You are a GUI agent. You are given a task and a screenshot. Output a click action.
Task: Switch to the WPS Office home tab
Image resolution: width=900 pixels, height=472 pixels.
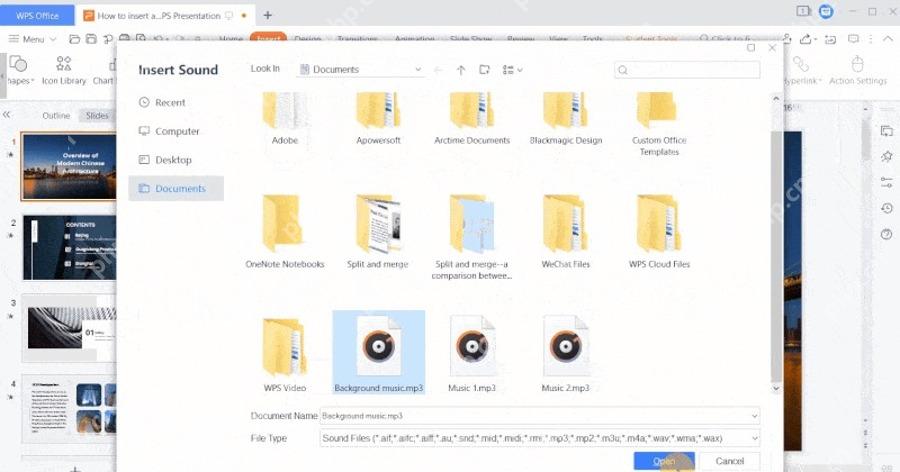tap(37, 16)
